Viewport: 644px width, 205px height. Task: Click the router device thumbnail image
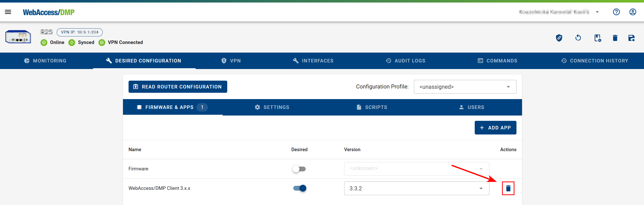pos(18,37)
